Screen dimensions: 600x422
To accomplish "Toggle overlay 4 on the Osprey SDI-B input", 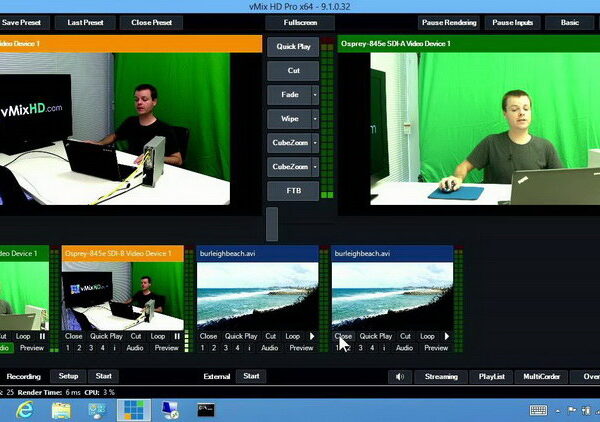I will pyautogui.click(x=103, y=348).
